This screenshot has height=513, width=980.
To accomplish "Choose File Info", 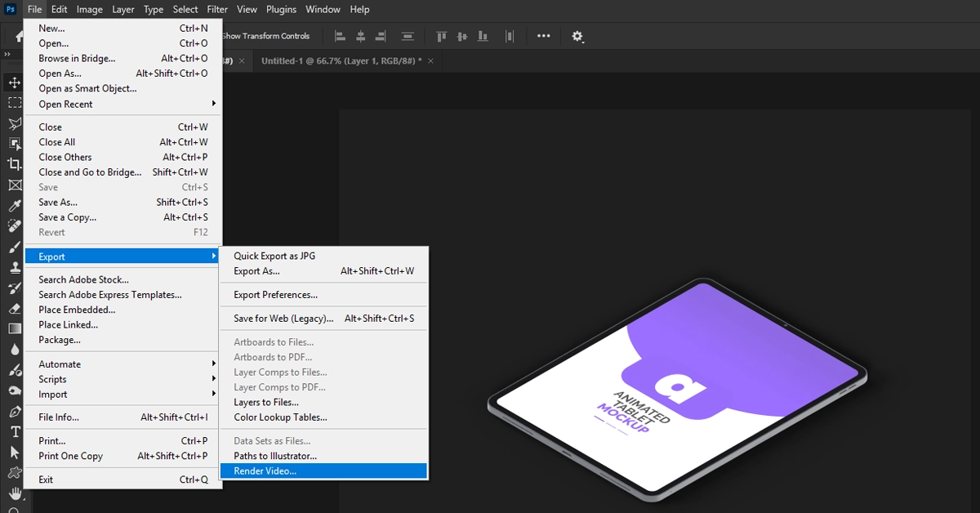I will [122, 417].
